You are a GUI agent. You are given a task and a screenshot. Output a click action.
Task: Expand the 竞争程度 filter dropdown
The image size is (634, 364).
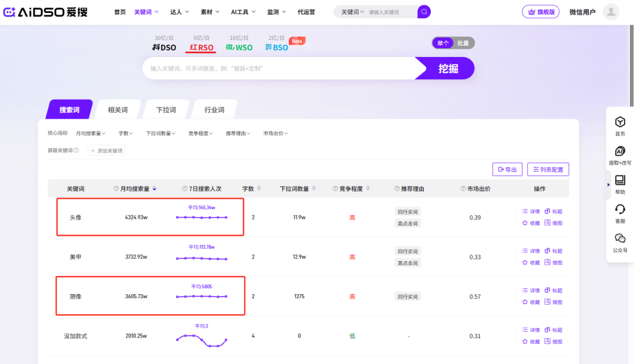200,133
